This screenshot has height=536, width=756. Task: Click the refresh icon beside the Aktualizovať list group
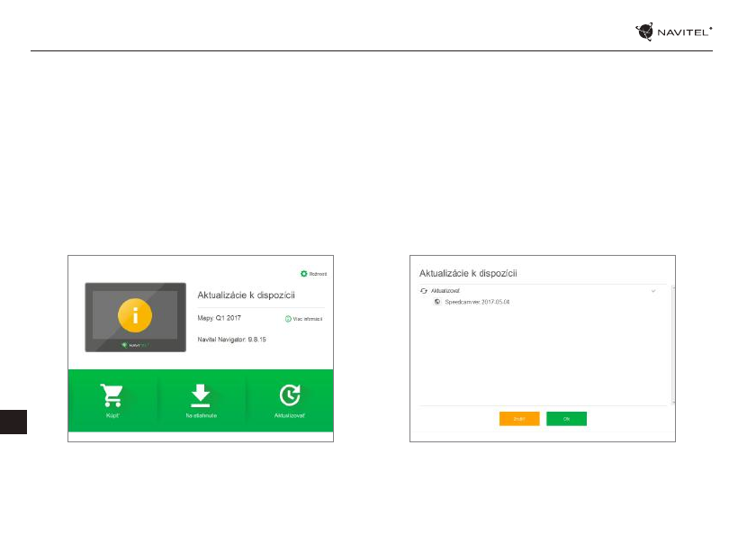[424, 291]
